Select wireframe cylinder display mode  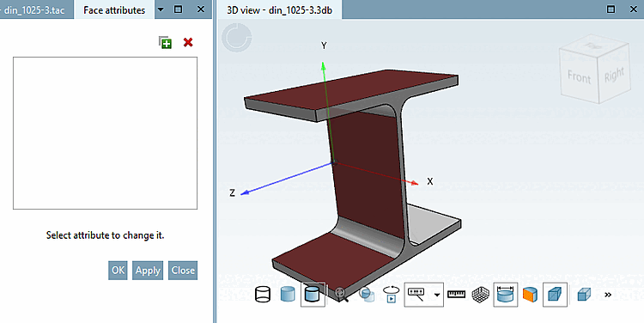[263, 295]
